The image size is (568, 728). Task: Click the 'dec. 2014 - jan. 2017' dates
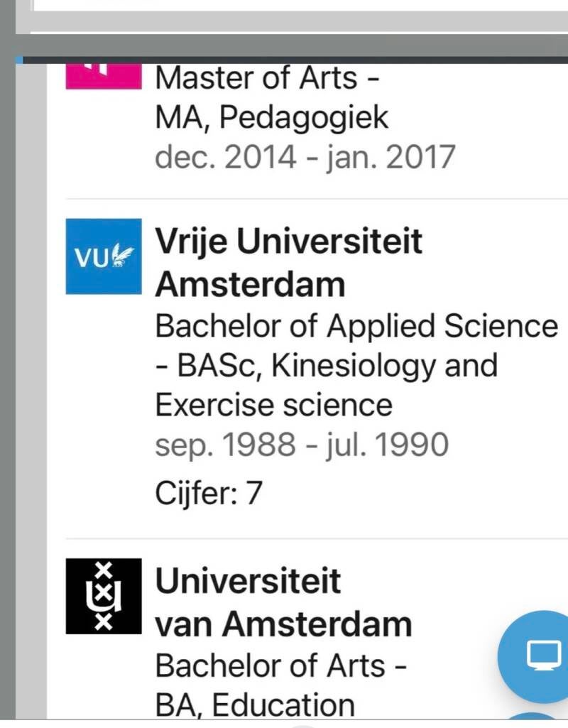(x=305, y=156)
